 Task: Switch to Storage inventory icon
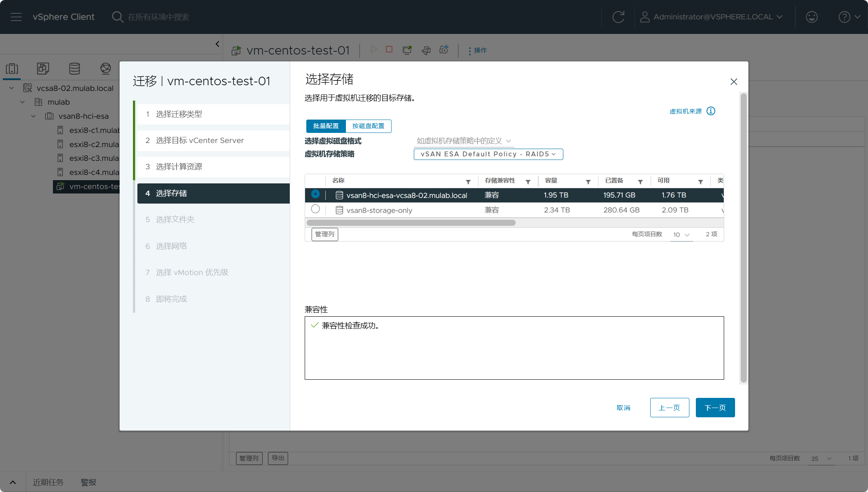click(74, 69)
